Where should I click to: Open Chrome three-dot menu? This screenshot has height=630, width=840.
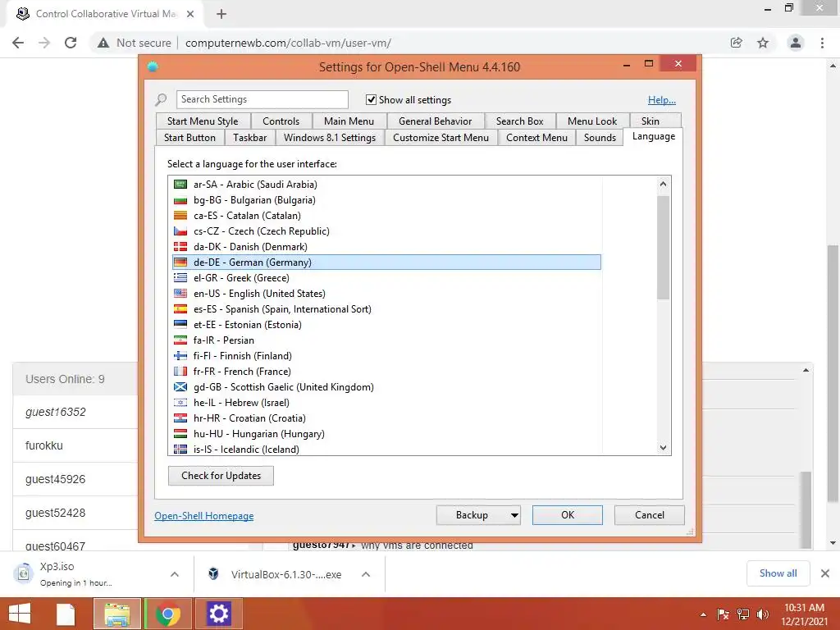click(822, 43)
